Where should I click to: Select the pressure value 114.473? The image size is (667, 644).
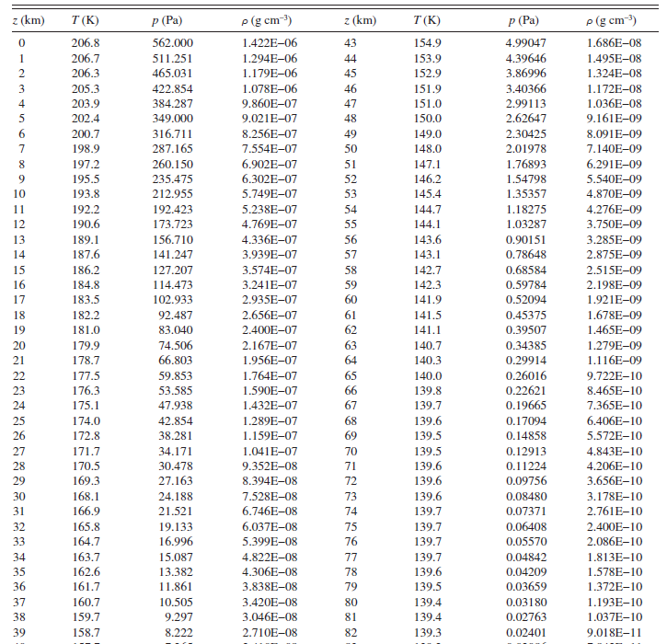click(173, 284)
